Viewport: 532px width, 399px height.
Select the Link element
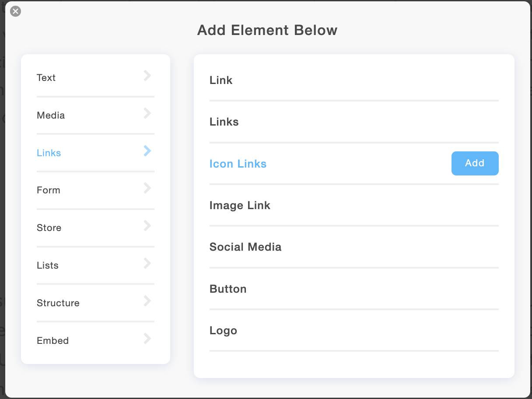[221, 80]
